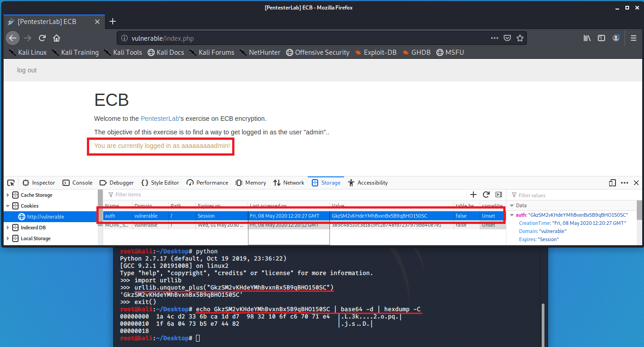Click the Firefox reload page button

point(42,38)
